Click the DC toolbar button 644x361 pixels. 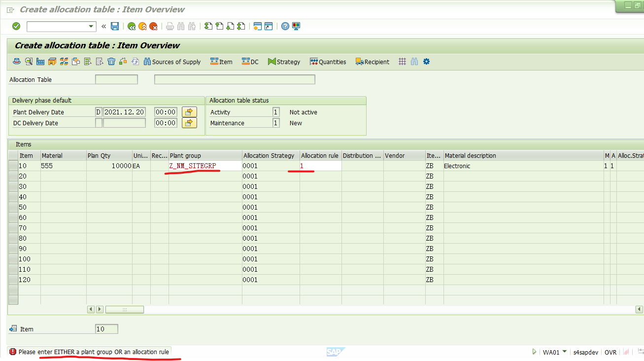[x=250, y=62]
